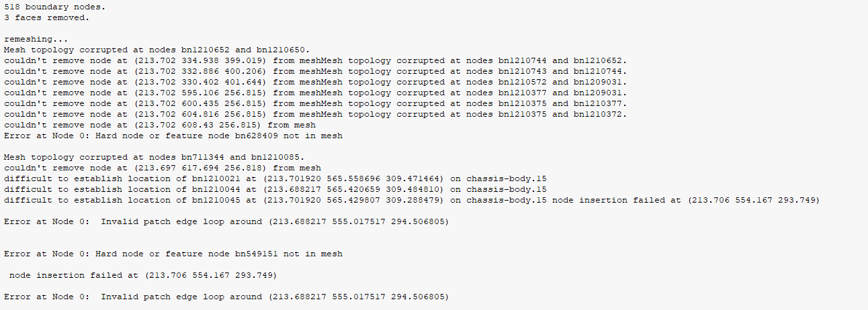The width and height of the screenshot is (868, 310).
Task: Click the 'remeshing...' text line
Action: tap(36, 39)
